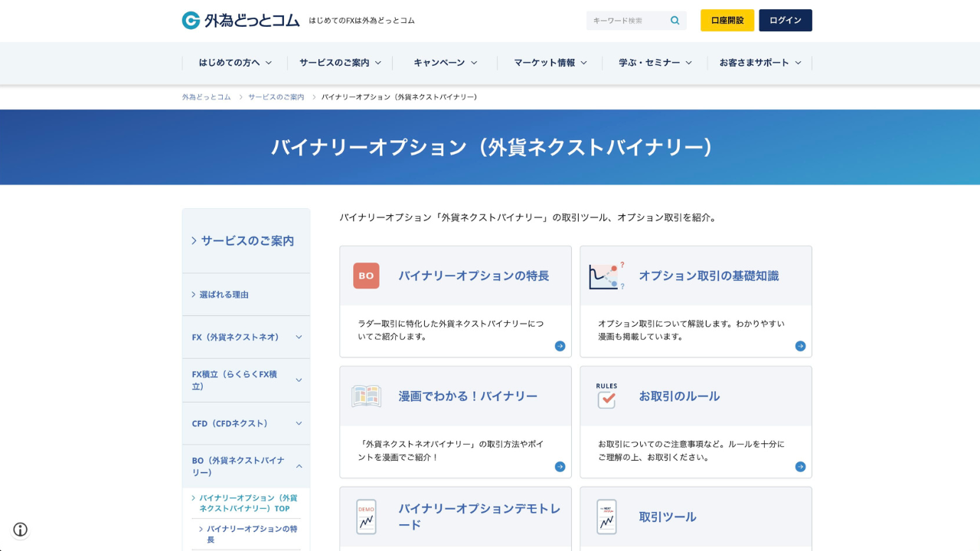Click the blue arrow icon on the お取引のルール card
This screenshot has width=980, height=551.
(800, 467)
